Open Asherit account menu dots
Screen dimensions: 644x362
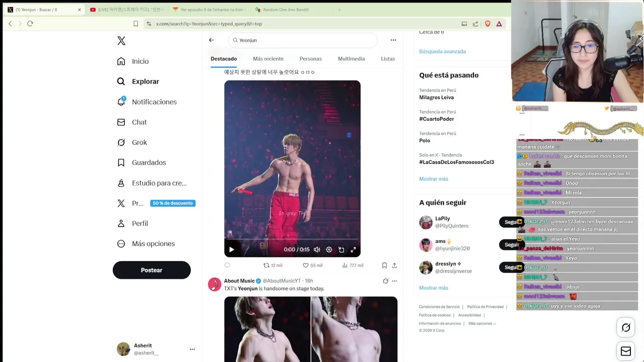[x=192, y=349]
